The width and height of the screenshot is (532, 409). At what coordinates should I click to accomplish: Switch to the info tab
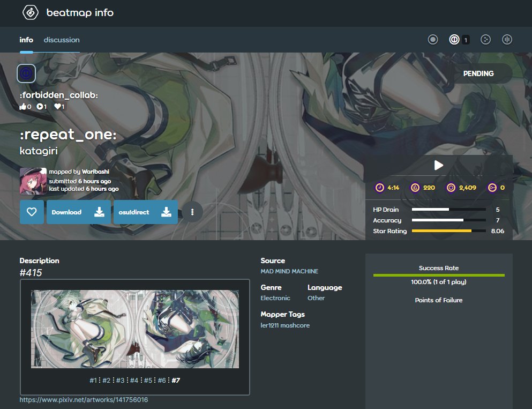(26, 40)
